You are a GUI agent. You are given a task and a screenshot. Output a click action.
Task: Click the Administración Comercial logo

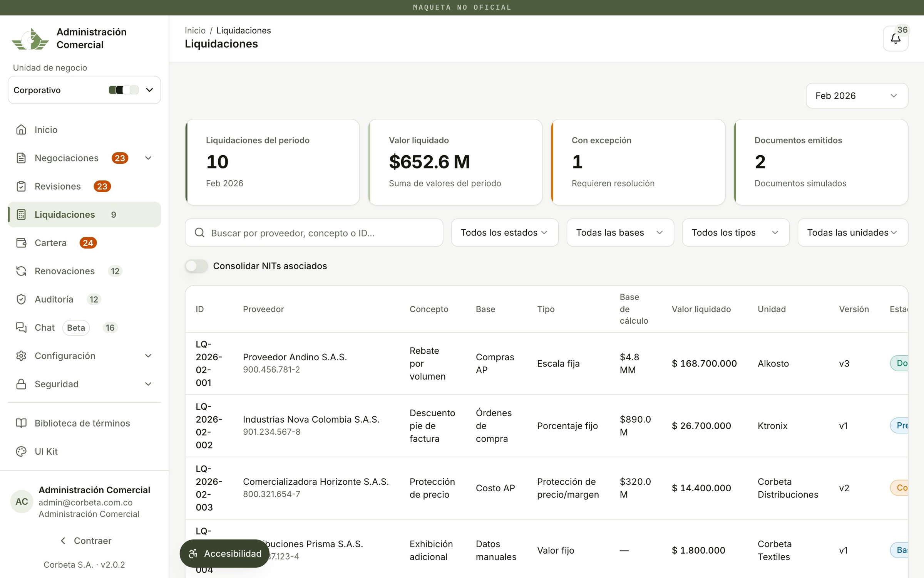pos(30,39)
